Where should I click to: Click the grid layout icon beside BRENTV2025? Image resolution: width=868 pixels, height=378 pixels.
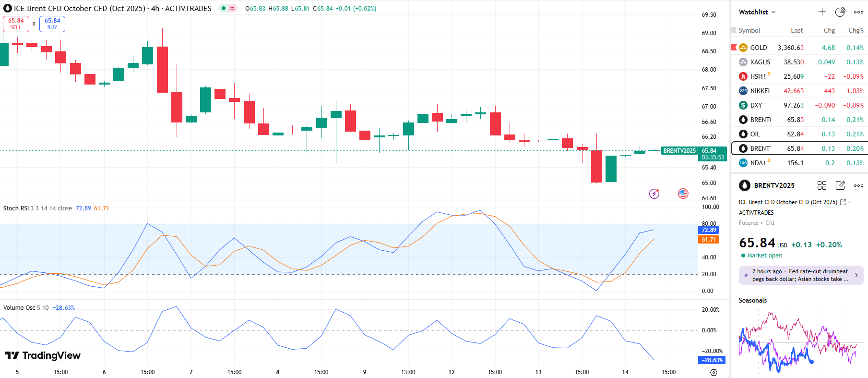click(x=822, y=185)
